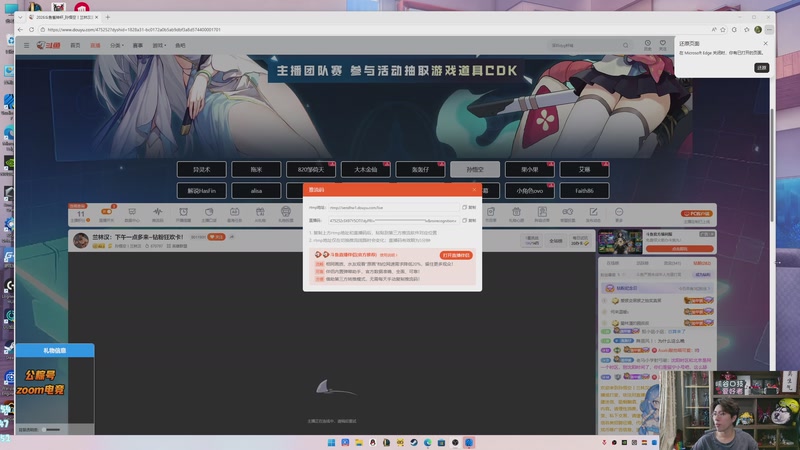Open the alarm clock icon in the streamer toolbar
This screenshot has width=800, height=450.
183,212
